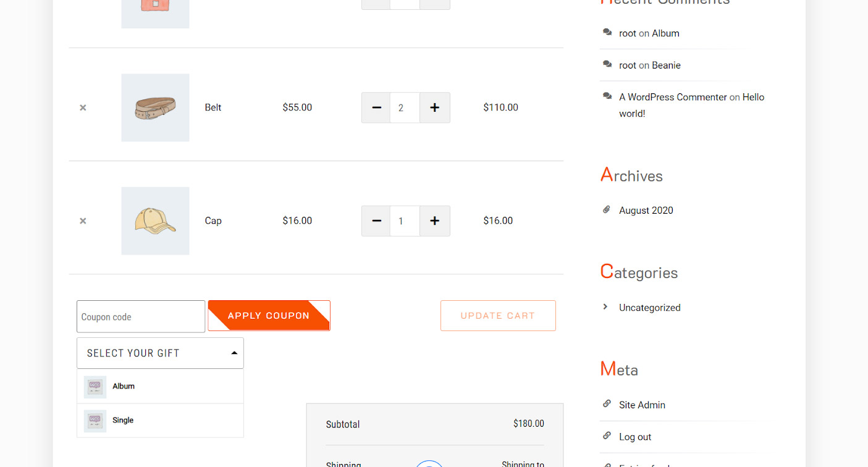Focus the Coupon code input field
The image size is (868, 467).
(x=141, y=317)
